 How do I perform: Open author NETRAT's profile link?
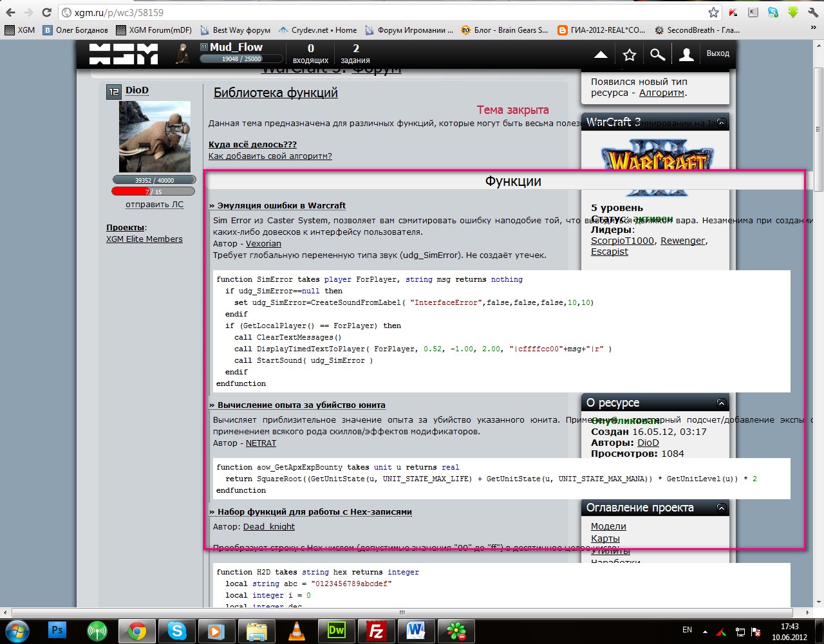[261, 443]
